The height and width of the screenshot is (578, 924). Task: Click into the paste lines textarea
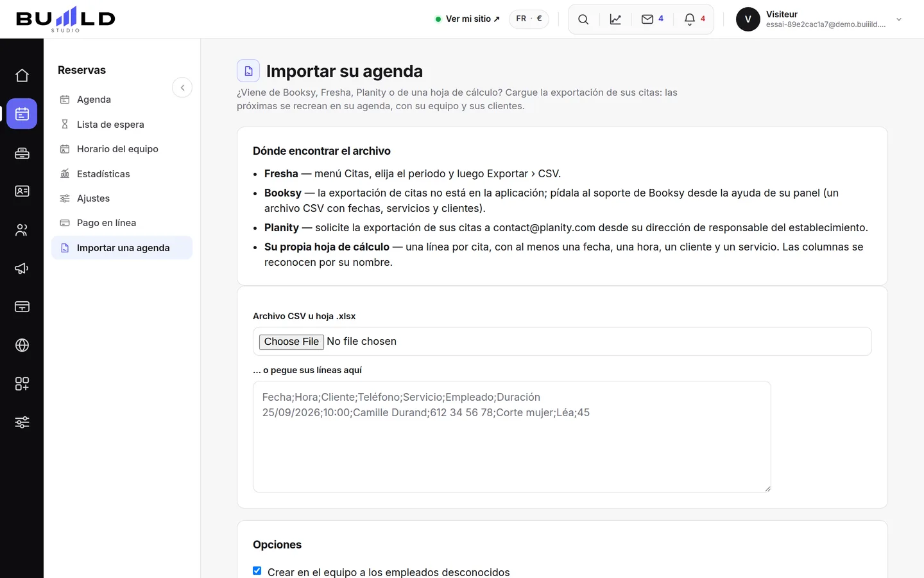click(x=512, y=437)
